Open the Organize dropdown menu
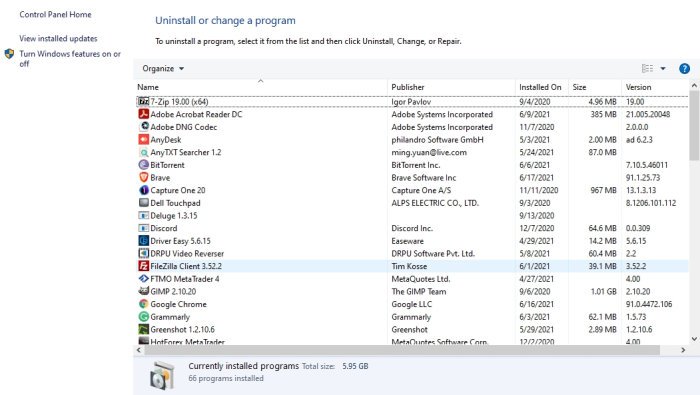700x395 pixels. tap(163, 69)
